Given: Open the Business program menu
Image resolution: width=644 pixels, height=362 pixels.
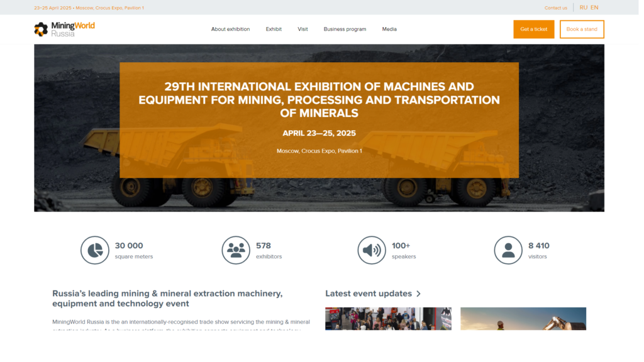Looking at the screenshot, I should [345, 29].
